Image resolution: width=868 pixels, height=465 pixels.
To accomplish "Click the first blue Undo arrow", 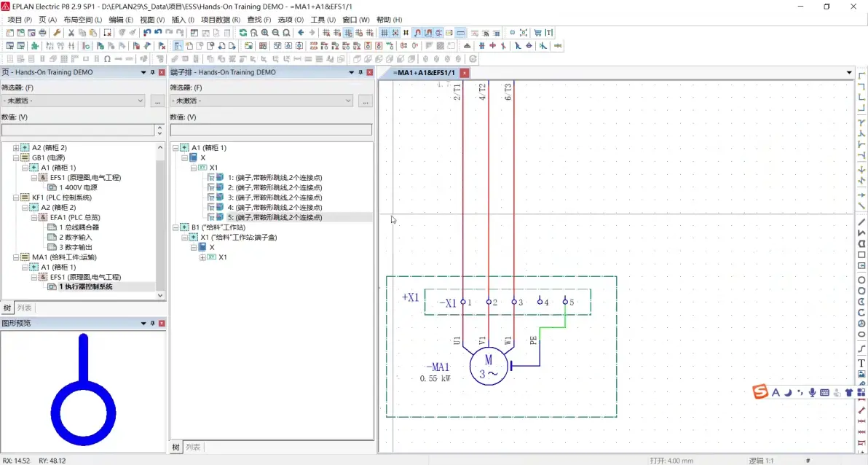I will click(146, 33).
